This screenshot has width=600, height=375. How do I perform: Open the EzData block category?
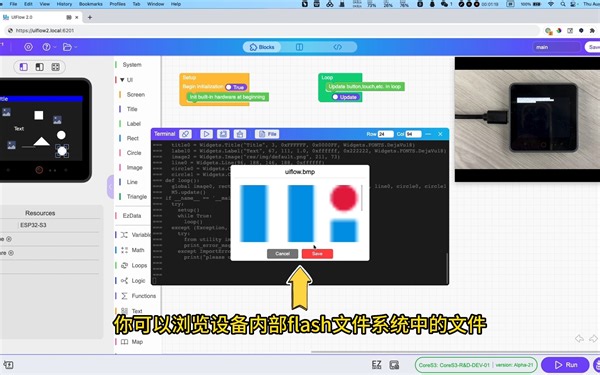pyautogui.click(x=132, y=215)
